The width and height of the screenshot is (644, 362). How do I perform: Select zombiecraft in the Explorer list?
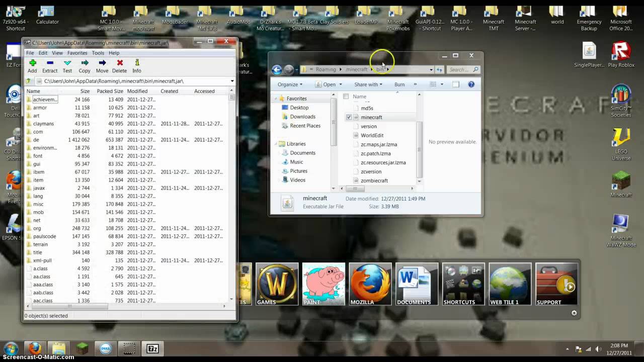pyautogui.click(x=374, y=180)
